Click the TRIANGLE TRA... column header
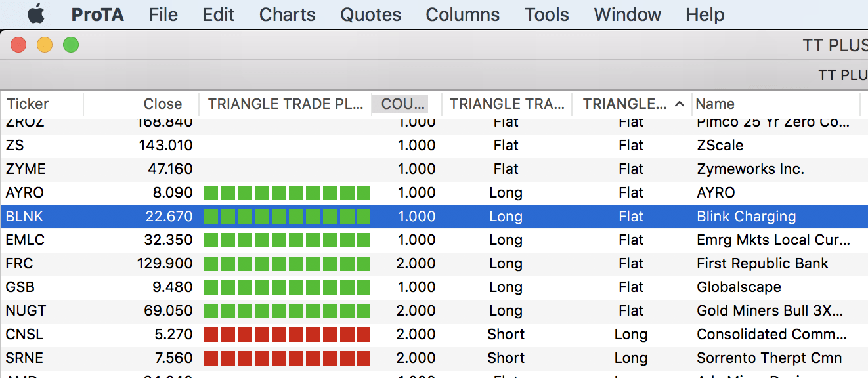 tap(507, 104)
